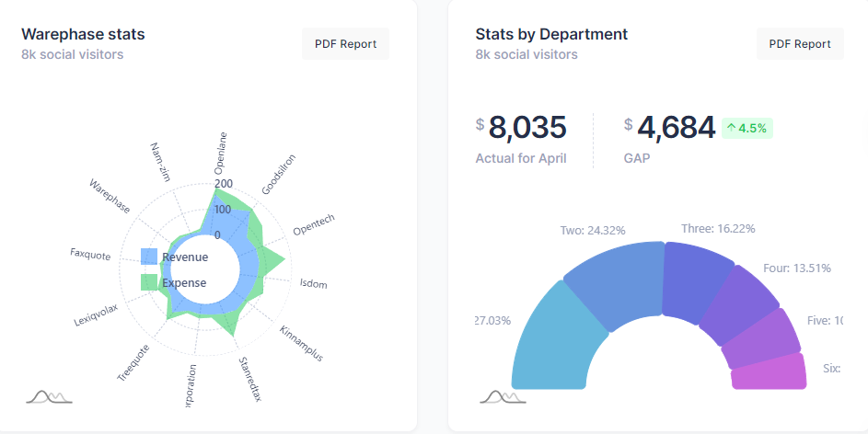Click the Warephase stats heading
The width and height of the screenshot is (868, 434).
(83, 34)
